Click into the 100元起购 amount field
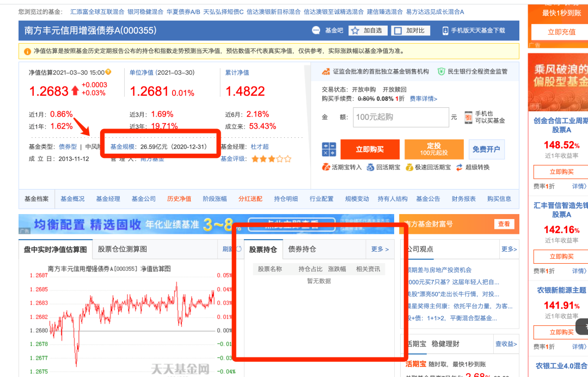The image size is (588, 377). click(x=401, y=117)
